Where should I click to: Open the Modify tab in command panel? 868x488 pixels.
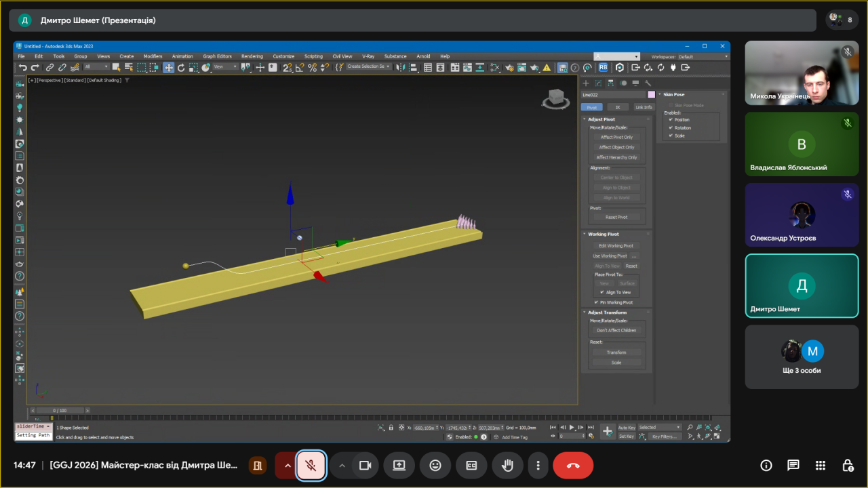pyautogui.click(x=598, y=83)
